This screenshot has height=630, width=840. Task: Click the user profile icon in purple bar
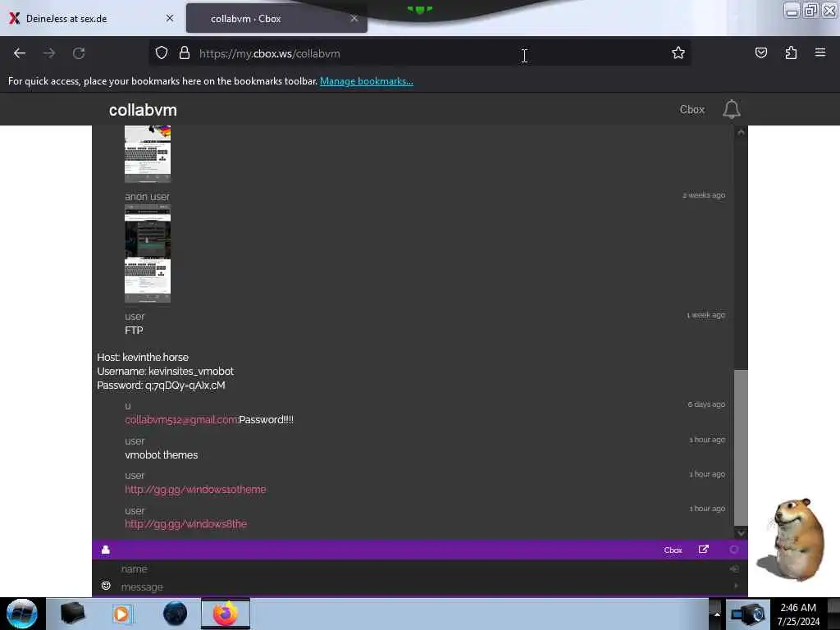pos(106,550)
